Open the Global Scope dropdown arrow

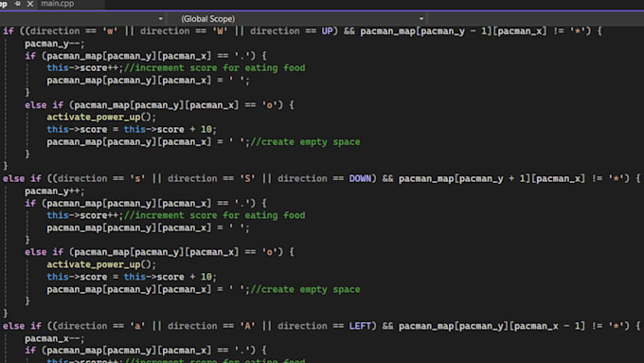click(421, 19)
